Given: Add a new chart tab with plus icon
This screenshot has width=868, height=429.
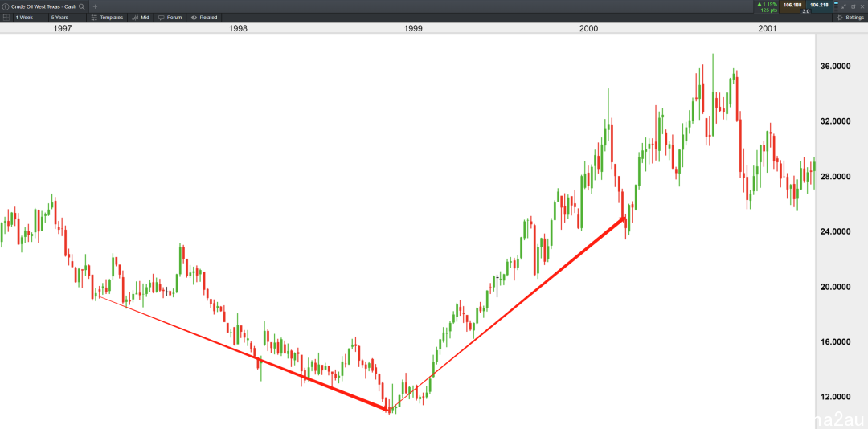Looking at the screenshot, I should tap(95, 6).
